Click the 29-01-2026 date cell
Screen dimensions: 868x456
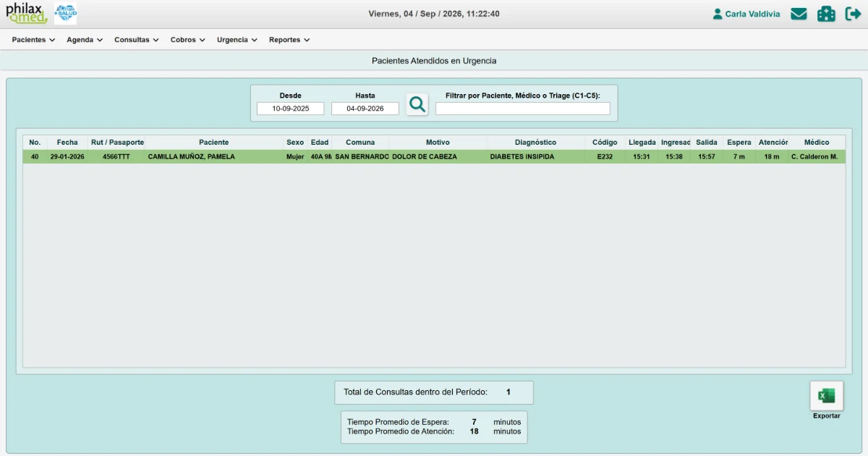67,156
